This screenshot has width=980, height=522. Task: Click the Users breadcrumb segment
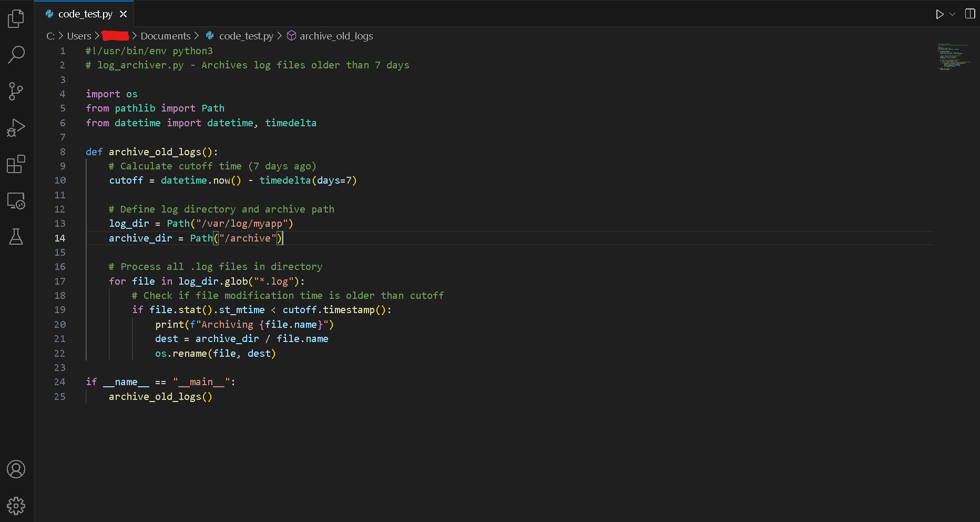[x=79, y=36]
